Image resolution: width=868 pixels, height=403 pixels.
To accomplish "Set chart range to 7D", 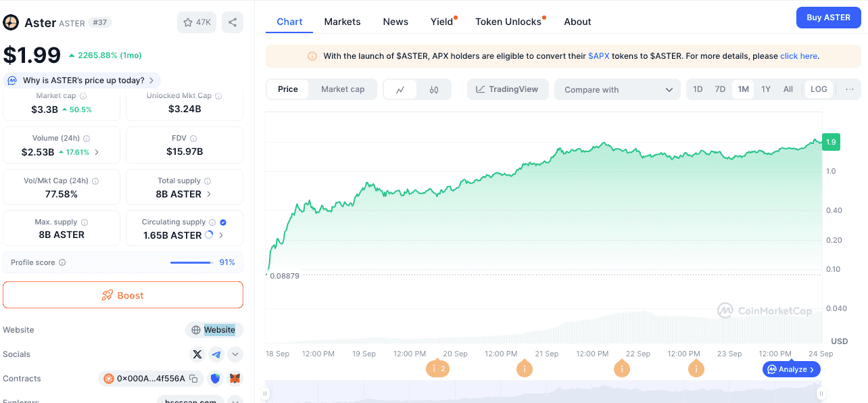I will 721,89.
